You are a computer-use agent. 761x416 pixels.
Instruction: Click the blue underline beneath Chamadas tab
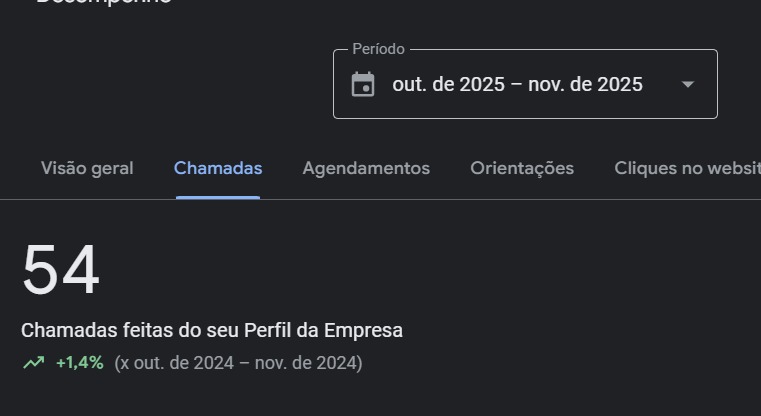(x=218, y=197)
